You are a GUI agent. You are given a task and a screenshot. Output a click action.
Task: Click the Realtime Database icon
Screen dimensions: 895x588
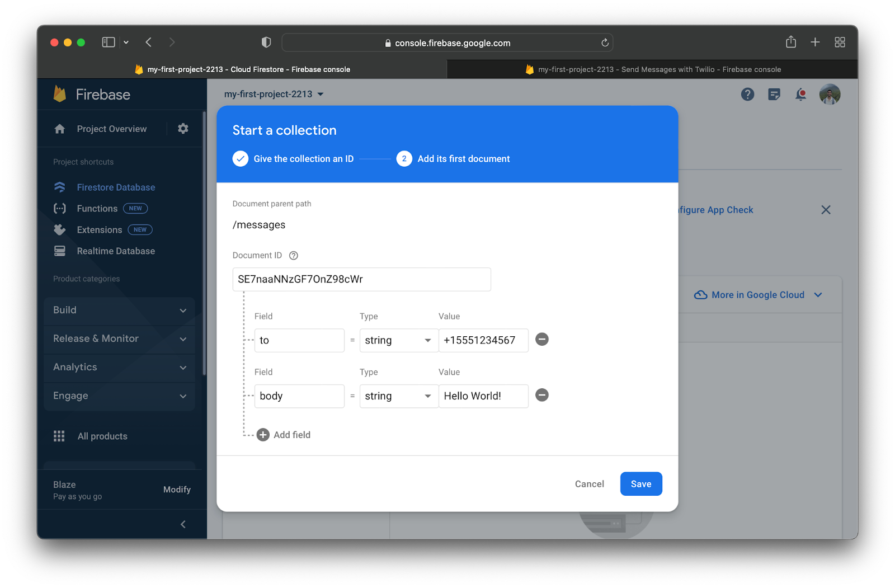[x=60, y=251]
